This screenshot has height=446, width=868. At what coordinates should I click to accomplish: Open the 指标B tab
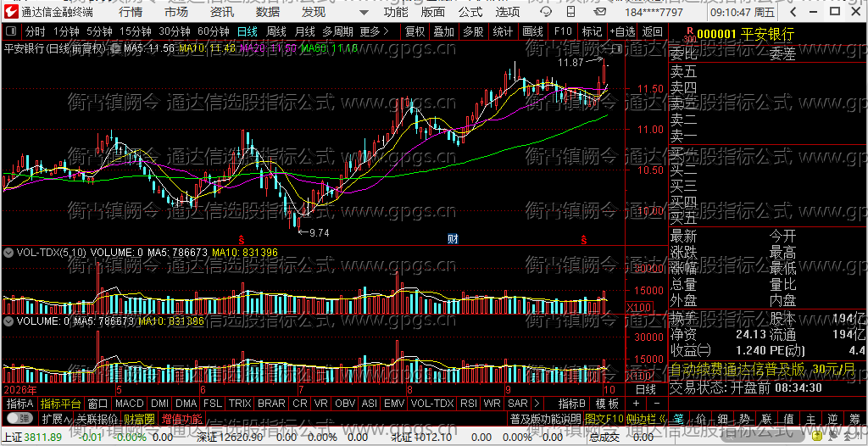[x=572, y=403]
